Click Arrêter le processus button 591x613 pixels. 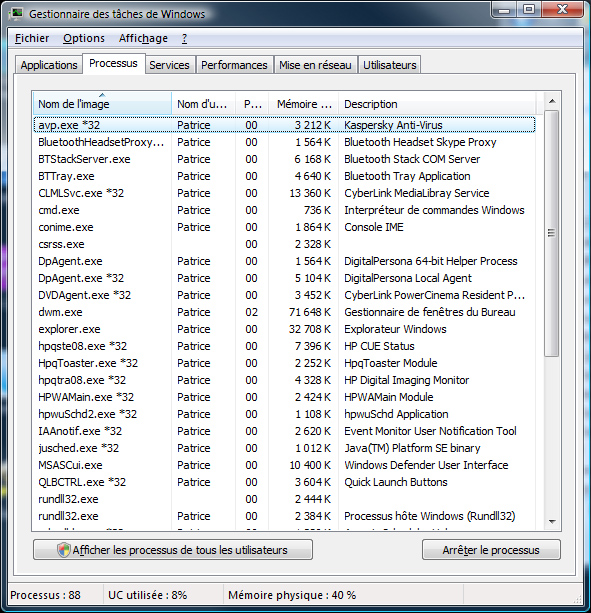(491, 550)
